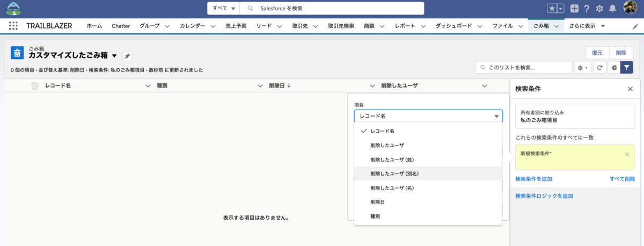Open the favorites star icon

point(552,9)
